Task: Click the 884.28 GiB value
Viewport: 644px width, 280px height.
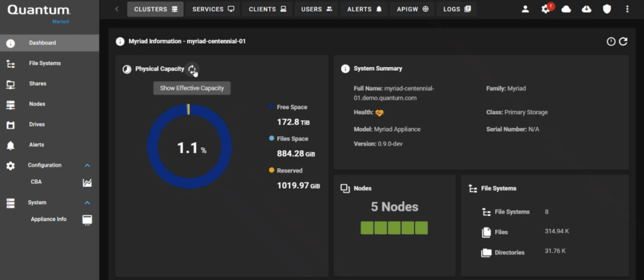Action: click(x=296, y=154)
